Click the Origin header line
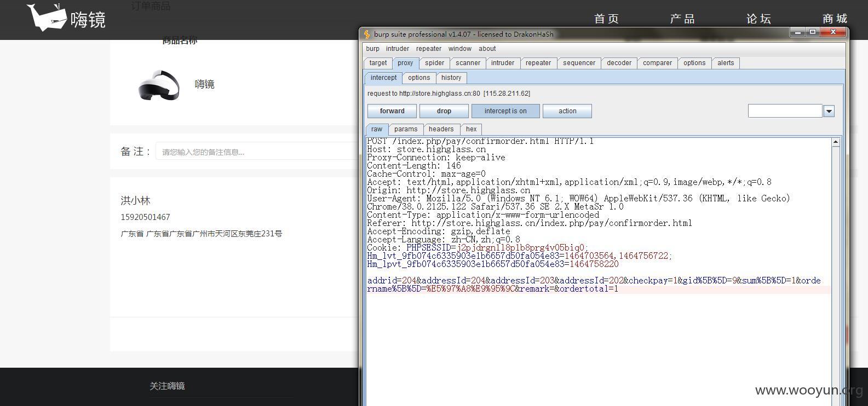This screenshot has height=406, width=868. click(x=449, y=190)
